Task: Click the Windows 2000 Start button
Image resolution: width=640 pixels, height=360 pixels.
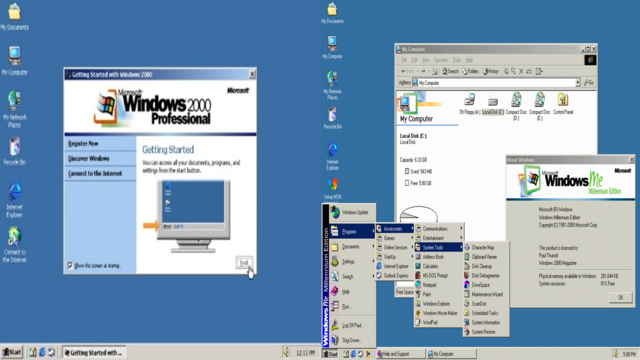Action: point(12,352)
